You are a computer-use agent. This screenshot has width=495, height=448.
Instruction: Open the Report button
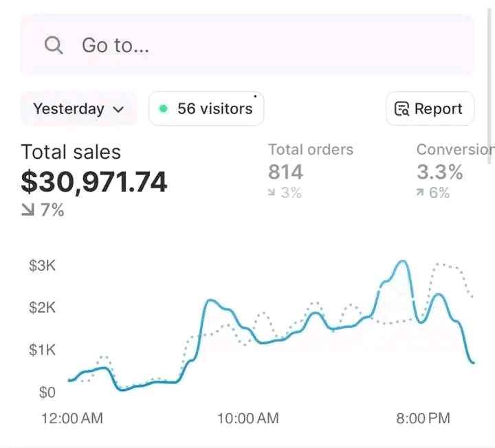[430, 109]
